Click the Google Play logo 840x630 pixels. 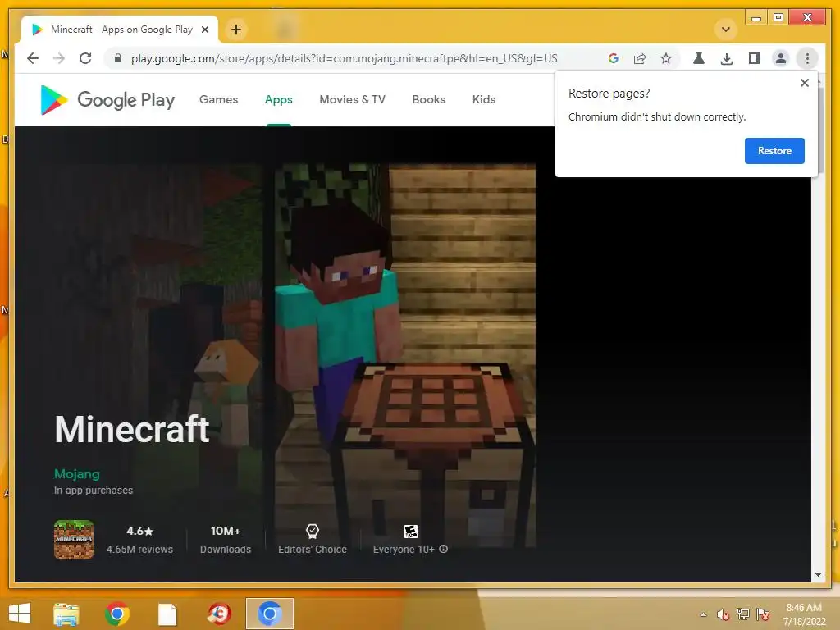tap(107, 99)
